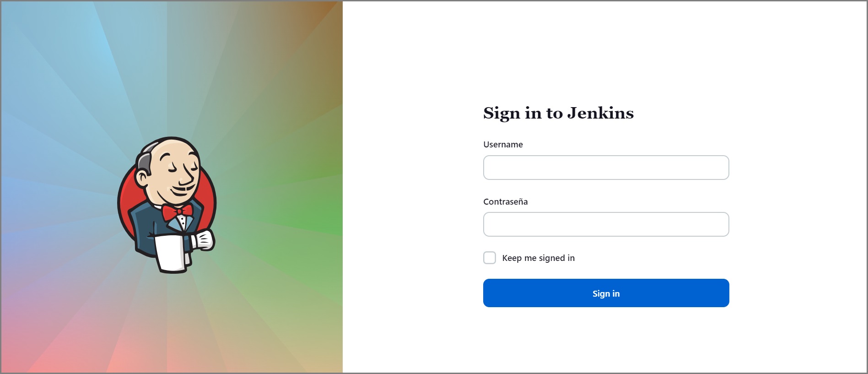Click the butler's red bow tie

(178, 212)
